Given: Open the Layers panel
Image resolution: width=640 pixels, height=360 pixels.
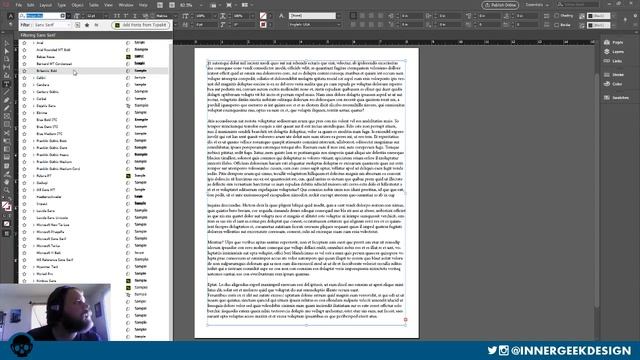Looking at the screenshot, I should click(613, 52).
